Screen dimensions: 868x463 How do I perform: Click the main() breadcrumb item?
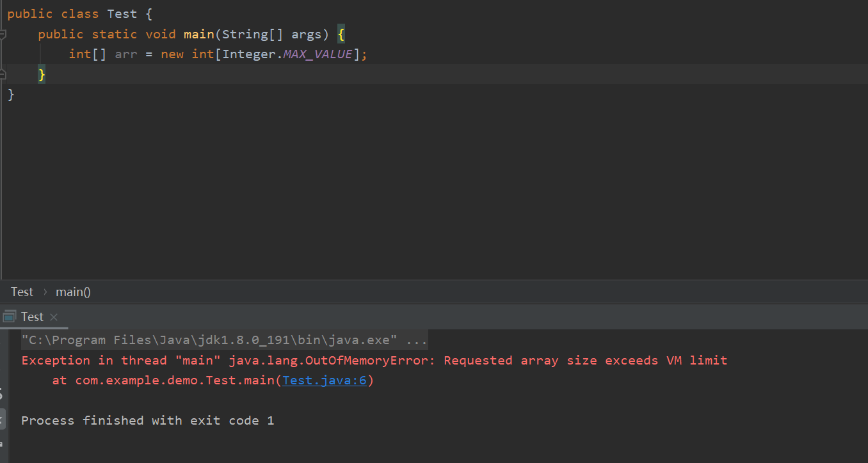(x=73, y=292)
